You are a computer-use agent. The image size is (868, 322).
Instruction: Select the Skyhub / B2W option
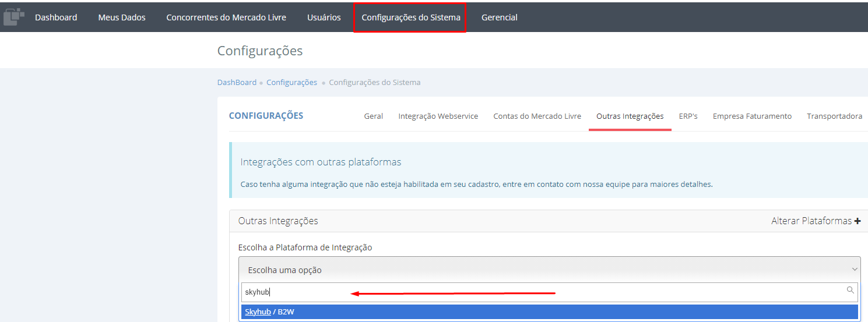pos(549,312)
